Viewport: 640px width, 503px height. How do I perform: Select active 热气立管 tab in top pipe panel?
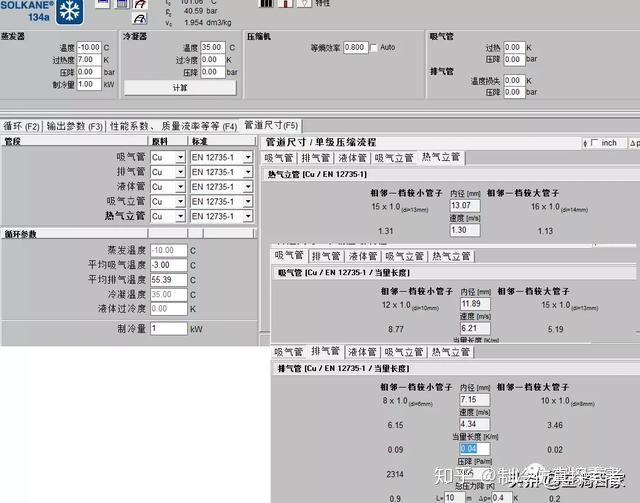[x=441, y=157]
